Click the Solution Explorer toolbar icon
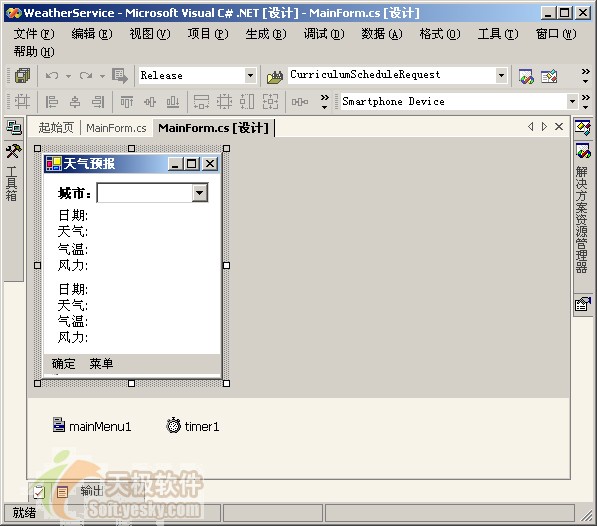Image resolution: width=597 pixels, height=526 pixels. point(526,77)
